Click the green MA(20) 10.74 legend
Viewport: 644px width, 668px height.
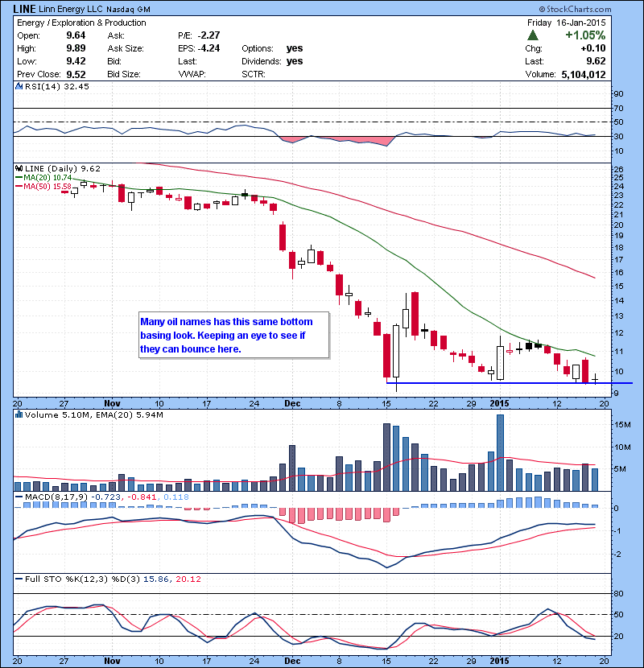[x=44, y=178]
